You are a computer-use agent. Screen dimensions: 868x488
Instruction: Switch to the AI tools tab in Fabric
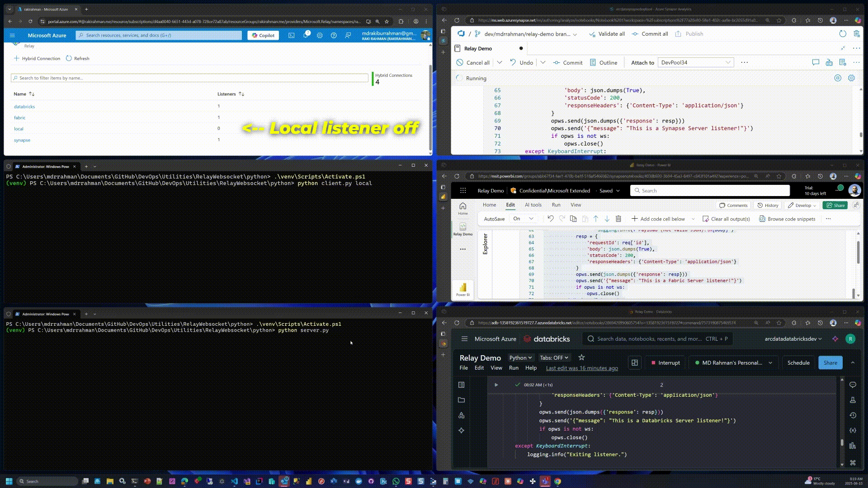pyautogui.click(x=533, y=205)
